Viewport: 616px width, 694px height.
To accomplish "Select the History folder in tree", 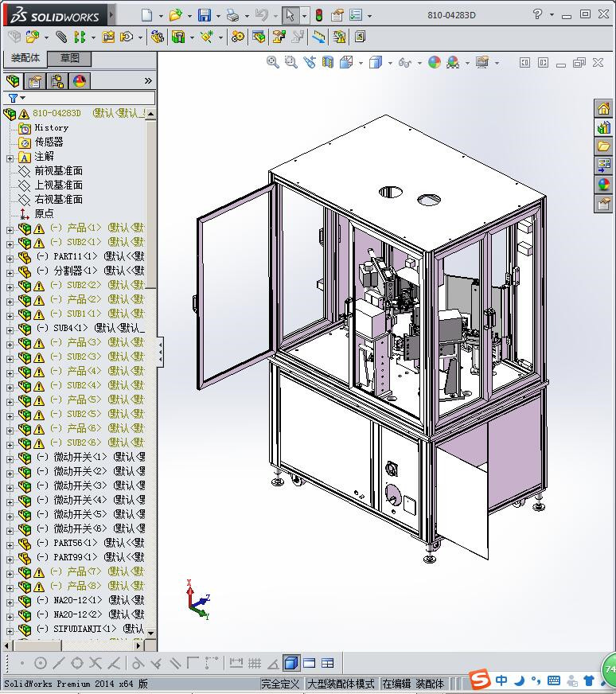I will (x=51, y=128).
